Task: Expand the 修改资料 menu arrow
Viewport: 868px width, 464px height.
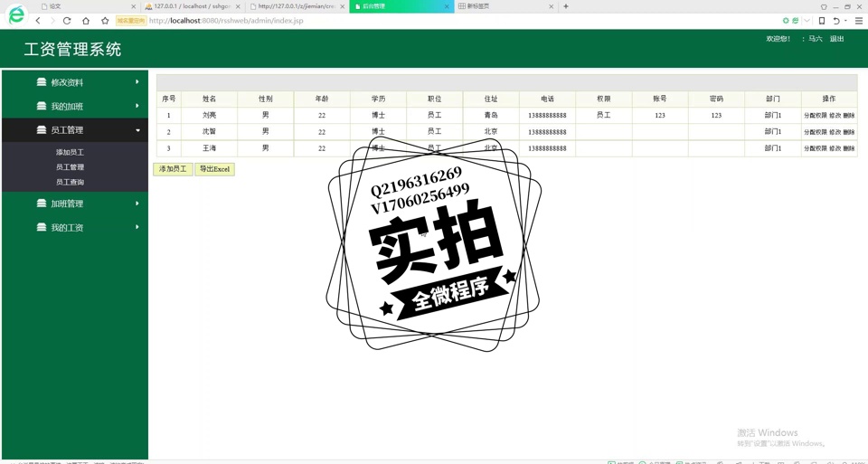Action: tap(137, 82)
